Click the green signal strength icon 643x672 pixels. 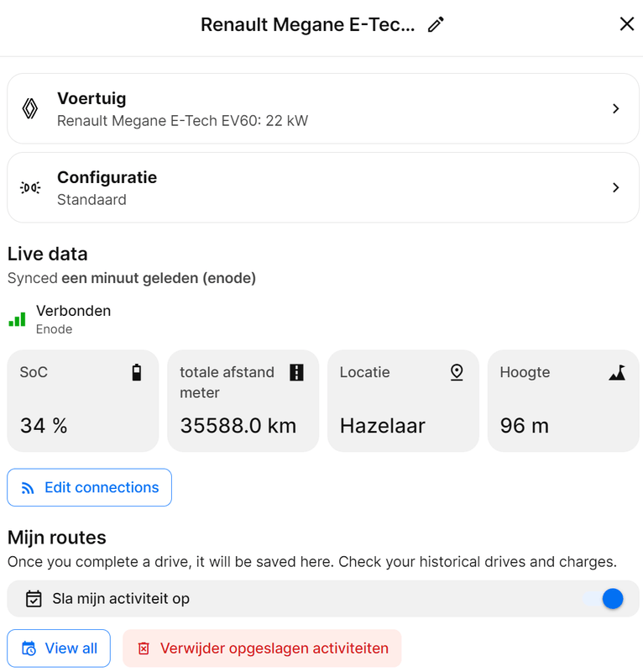coord(17,319)
